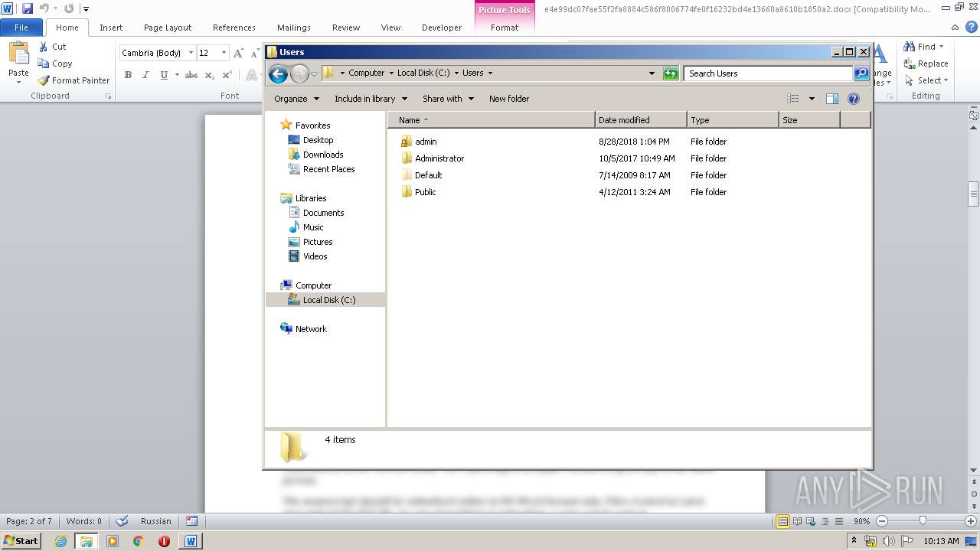Expand the Clipboard dialog launcher in Word
Screen dimensions: 980x551
108,96
